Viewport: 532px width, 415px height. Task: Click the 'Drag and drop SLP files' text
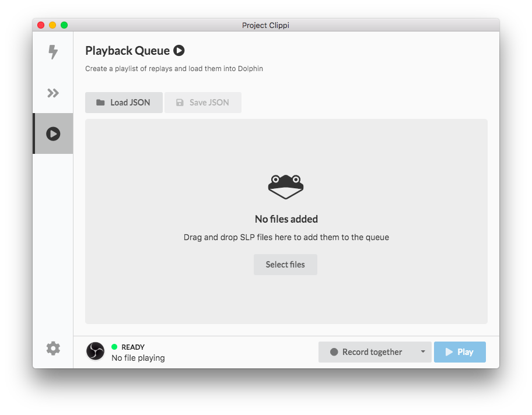pyautogui.click(x=286, y=237)
